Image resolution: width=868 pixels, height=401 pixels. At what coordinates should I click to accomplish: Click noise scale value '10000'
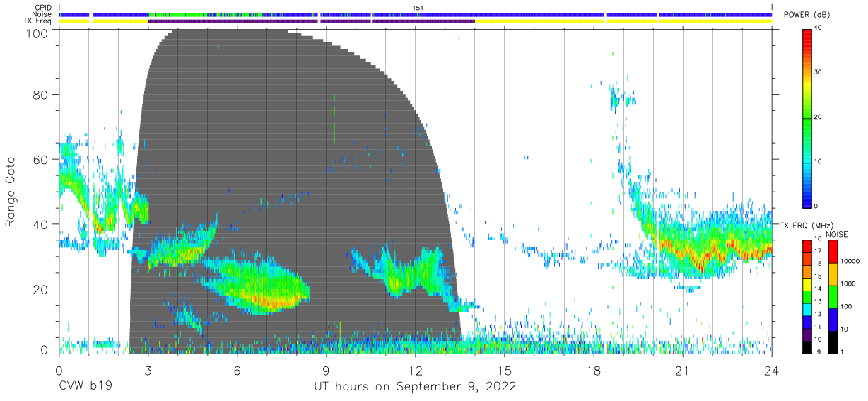pos(850,261)
